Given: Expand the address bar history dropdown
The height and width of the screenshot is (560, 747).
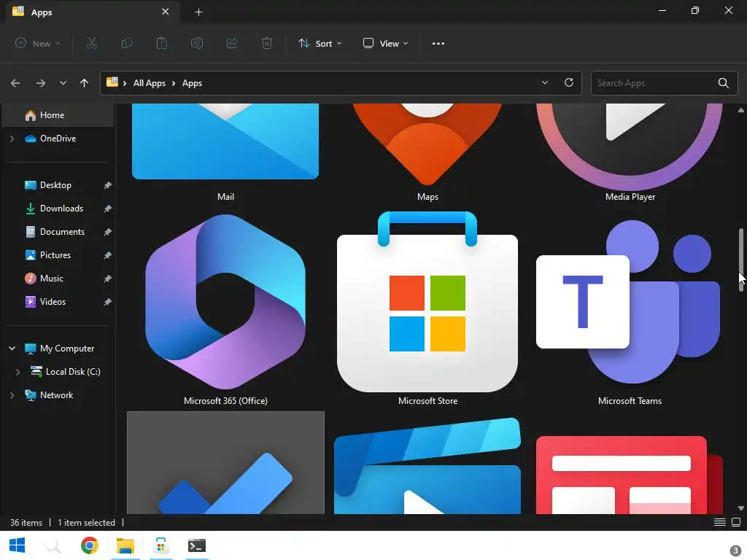Looking at the screenshot, I should [544, 83].
